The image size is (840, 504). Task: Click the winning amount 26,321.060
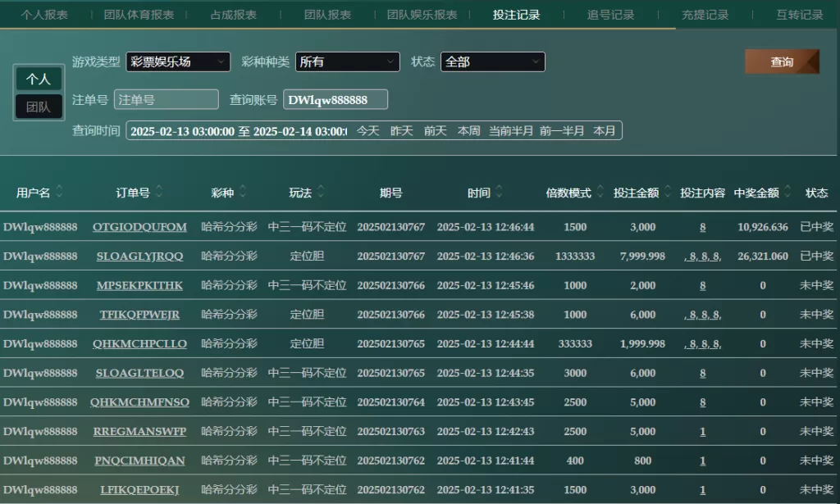[763, 257]
